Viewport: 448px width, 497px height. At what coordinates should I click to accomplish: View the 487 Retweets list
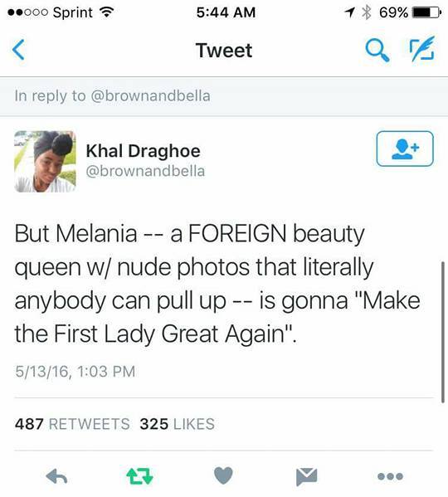pyautogui.click(x=72, y=424)
